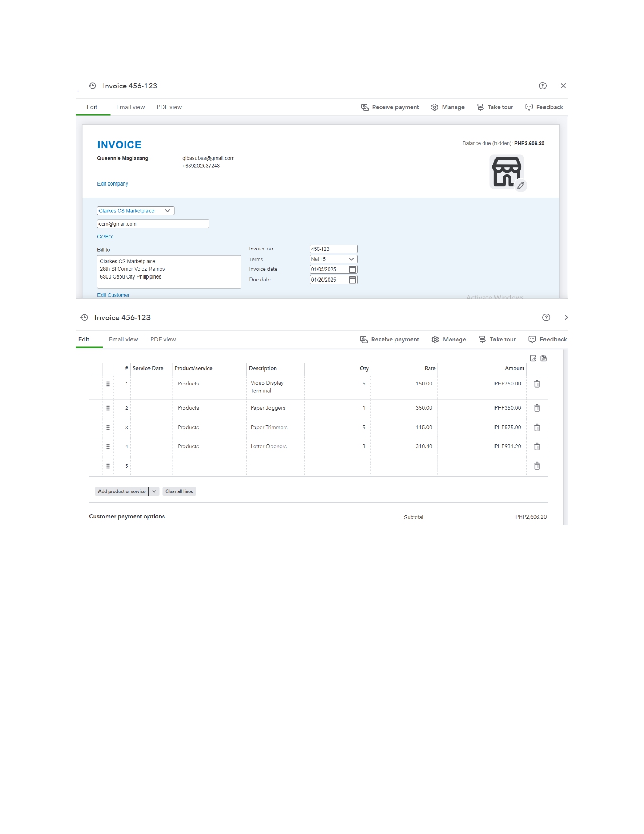Click the store logo image
The height and width of the screenshot is (834, 644).
tap(506, 171)
